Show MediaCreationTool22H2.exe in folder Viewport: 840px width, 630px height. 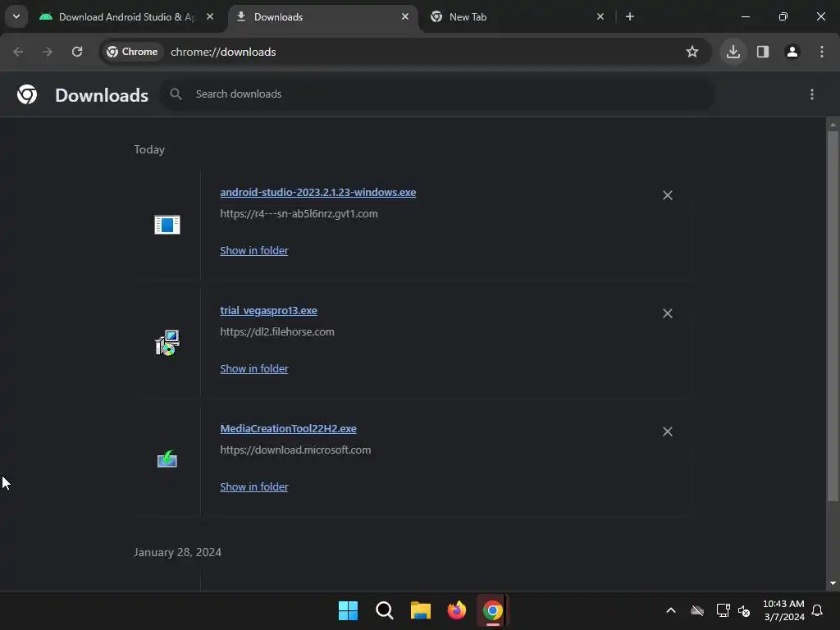254,487
